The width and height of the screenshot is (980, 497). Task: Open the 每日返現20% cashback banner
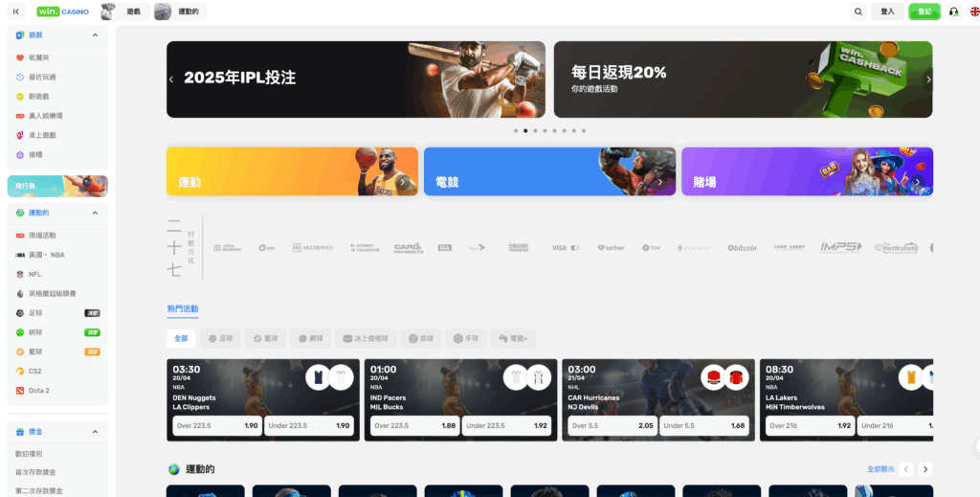point(743,79)
